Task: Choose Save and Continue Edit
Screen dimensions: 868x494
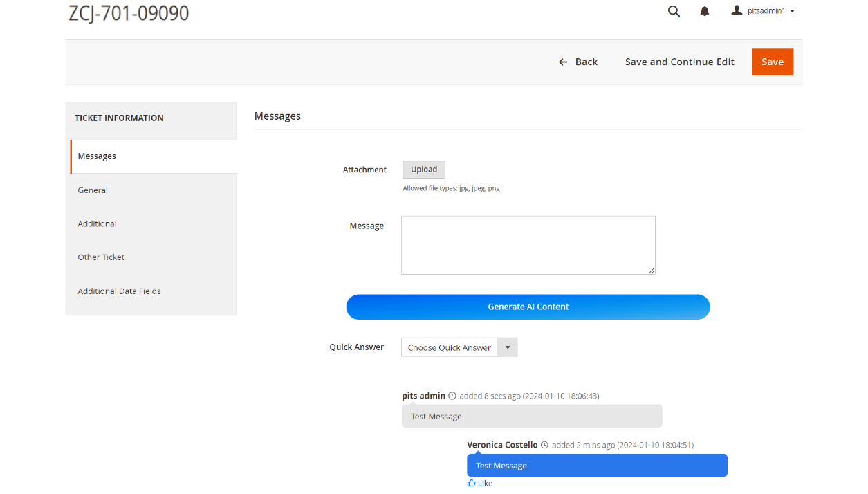Action: coord(679,62)
